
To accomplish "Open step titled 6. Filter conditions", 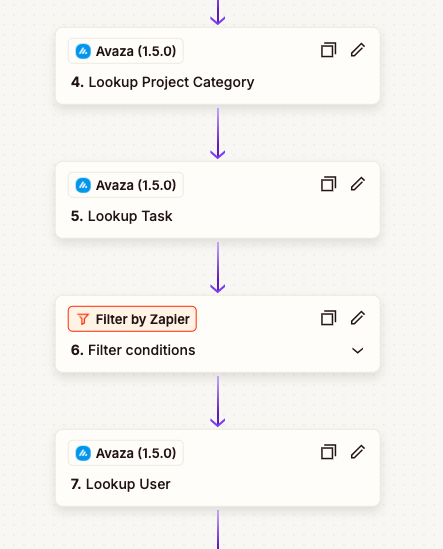I will (133, 350).
